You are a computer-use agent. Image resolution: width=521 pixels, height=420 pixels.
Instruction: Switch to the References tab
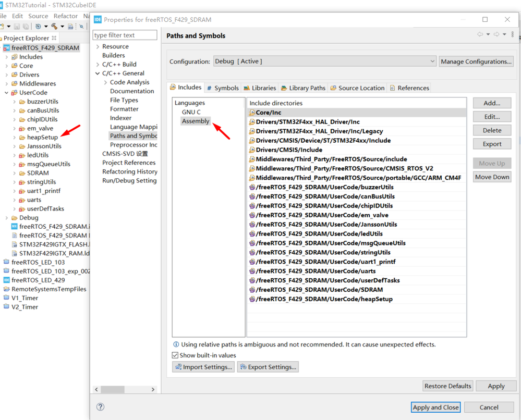click(409, 88)
